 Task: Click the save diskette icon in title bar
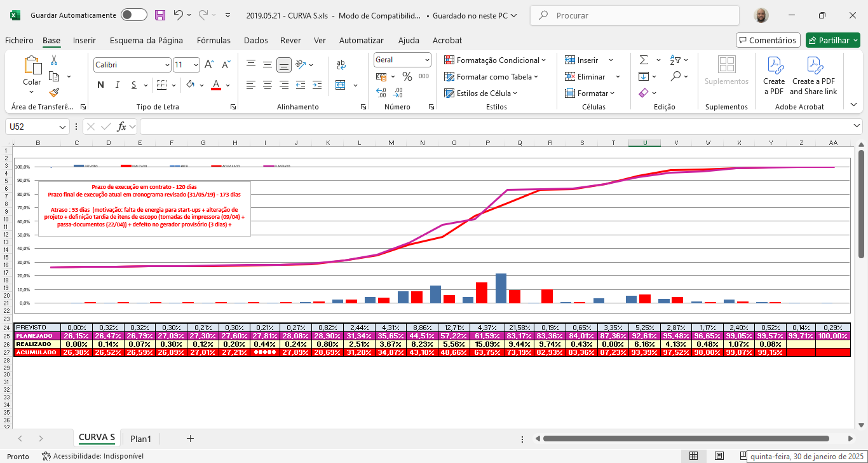[160, 15]
